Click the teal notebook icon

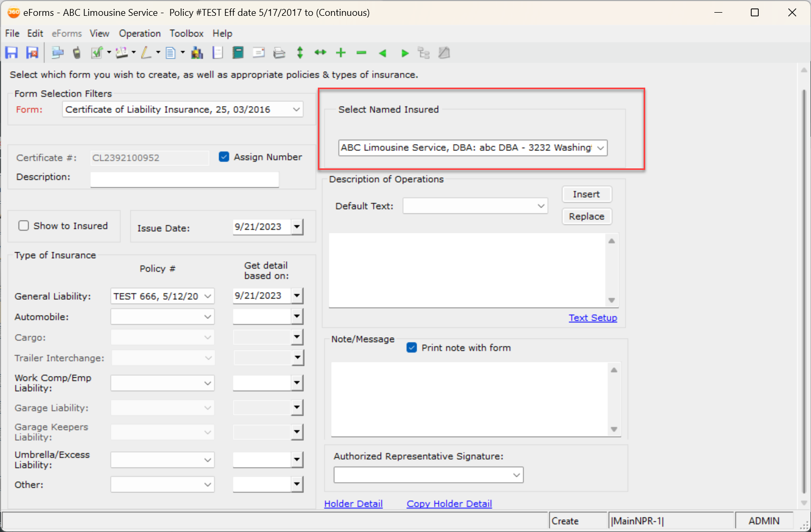click(238, 53)
